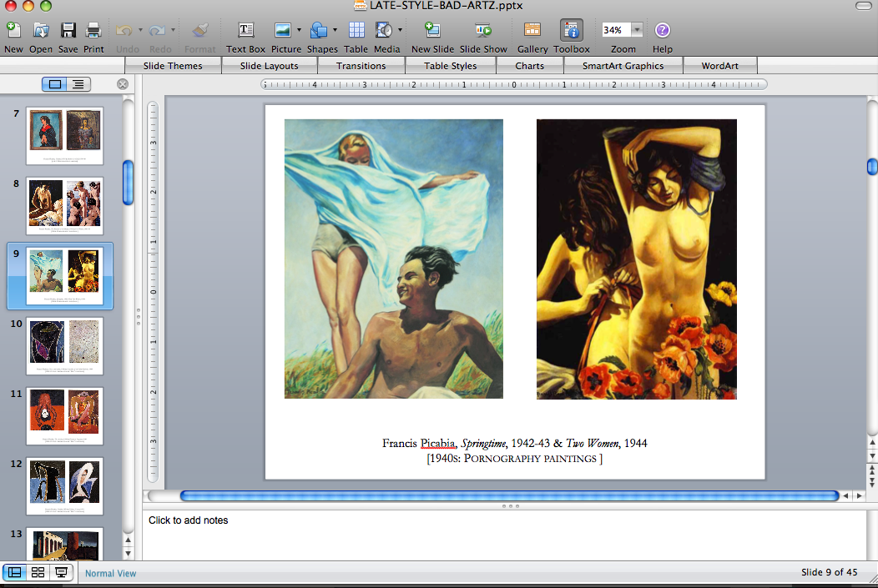Add a New Slide

coord(432,31)
